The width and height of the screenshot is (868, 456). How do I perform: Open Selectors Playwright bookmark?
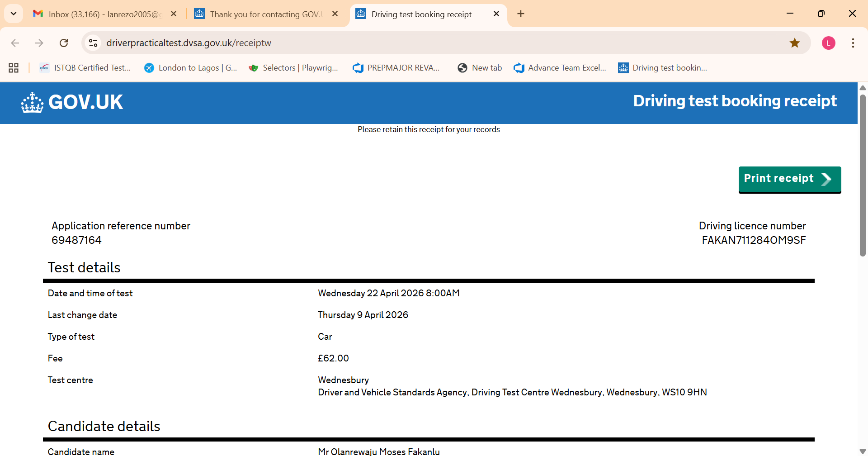(294, 68)
